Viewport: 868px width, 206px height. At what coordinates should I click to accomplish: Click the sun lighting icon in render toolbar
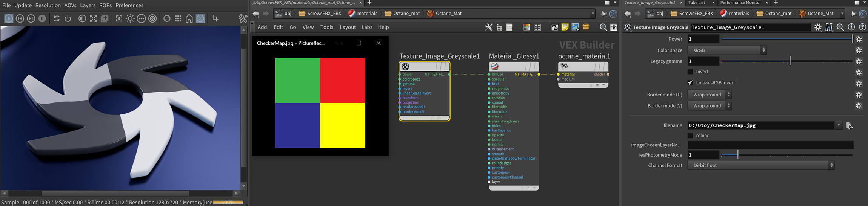point(130,18)
